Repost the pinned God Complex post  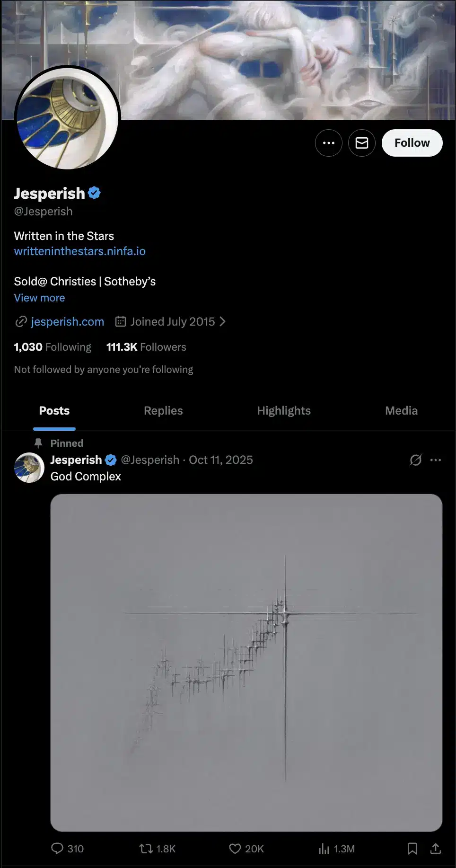click(147, 848)
